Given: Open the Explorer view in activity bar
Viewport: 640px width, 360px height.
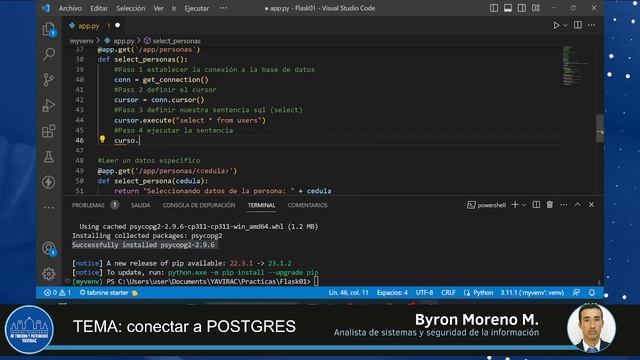Looking at the screenshot, I should (49, 29).
